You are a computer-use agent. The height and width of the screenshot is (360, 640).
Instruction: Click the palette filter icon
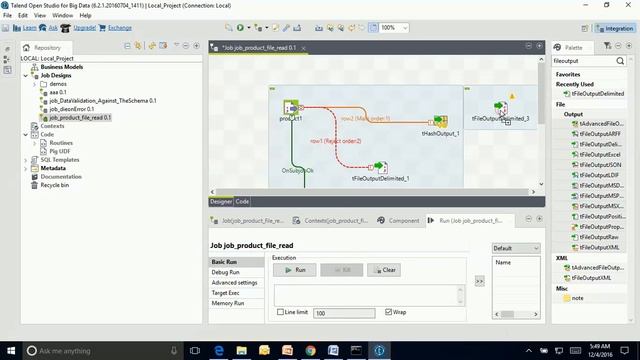click(x=607, y=46)
